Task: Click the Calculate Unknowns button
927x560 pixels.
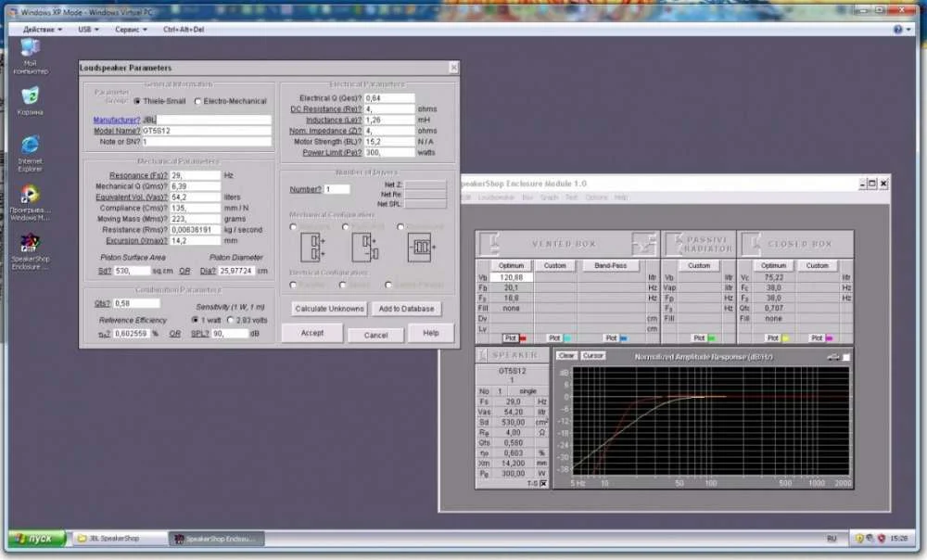Action: coord(329,308)
